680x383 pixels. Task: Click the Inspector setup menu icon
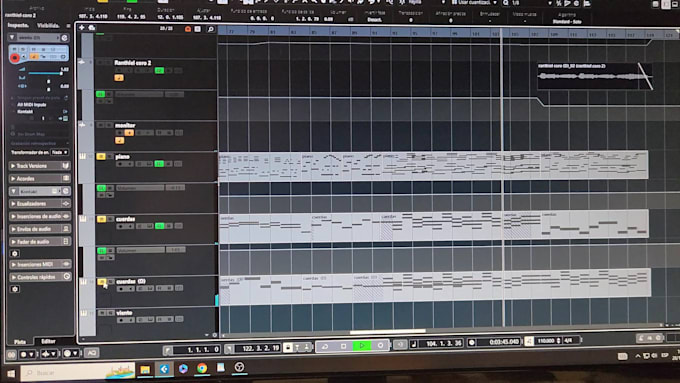point(68,26)
